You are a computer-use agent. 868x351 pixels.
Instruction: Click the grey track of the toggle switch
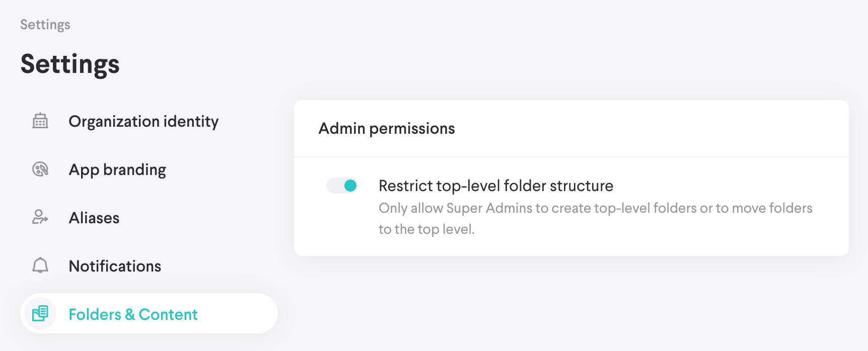click(334, 186)
